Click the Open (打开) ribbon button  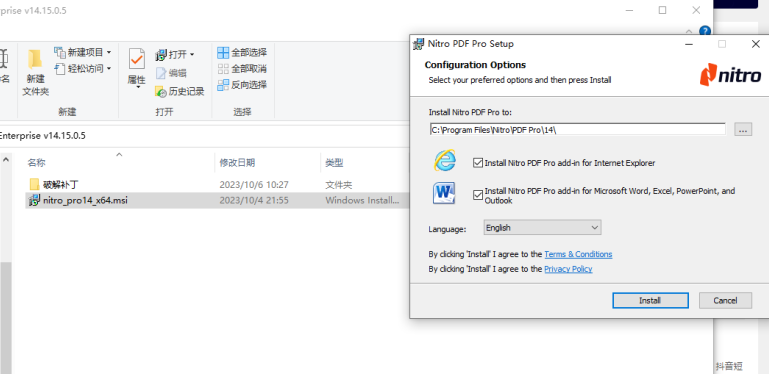(x=175, y=54)
